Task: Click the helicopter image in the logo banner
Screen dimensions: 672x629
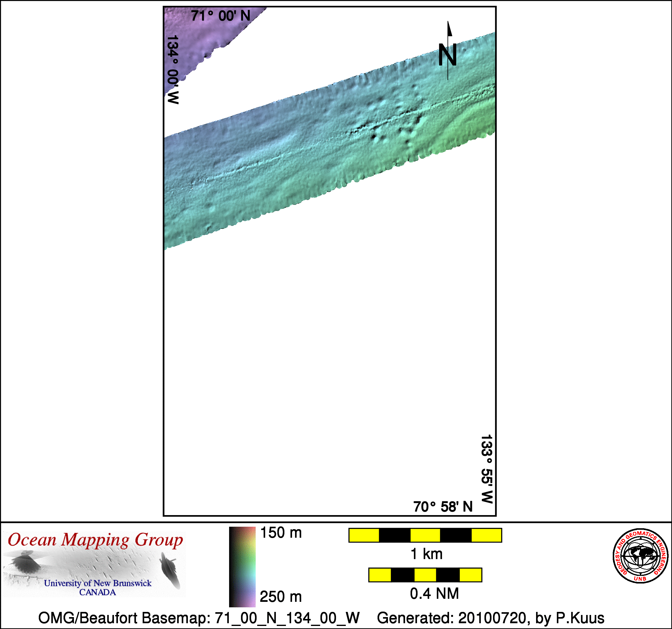Action: pyautogui.click(x=25, y=563)
